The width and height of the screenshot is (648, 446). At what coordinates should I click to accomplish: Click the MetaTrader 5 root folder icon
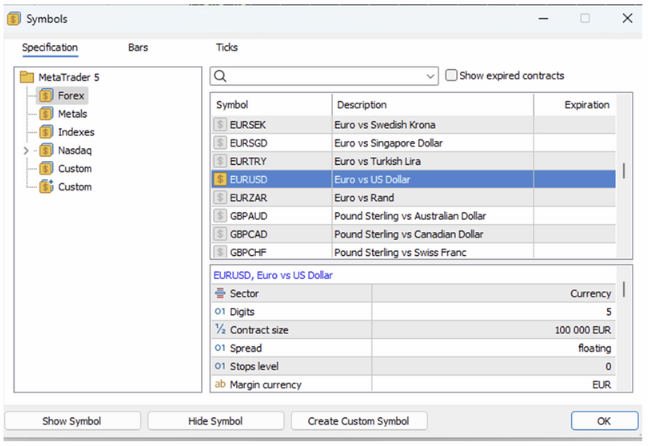(x=27, y=78)
